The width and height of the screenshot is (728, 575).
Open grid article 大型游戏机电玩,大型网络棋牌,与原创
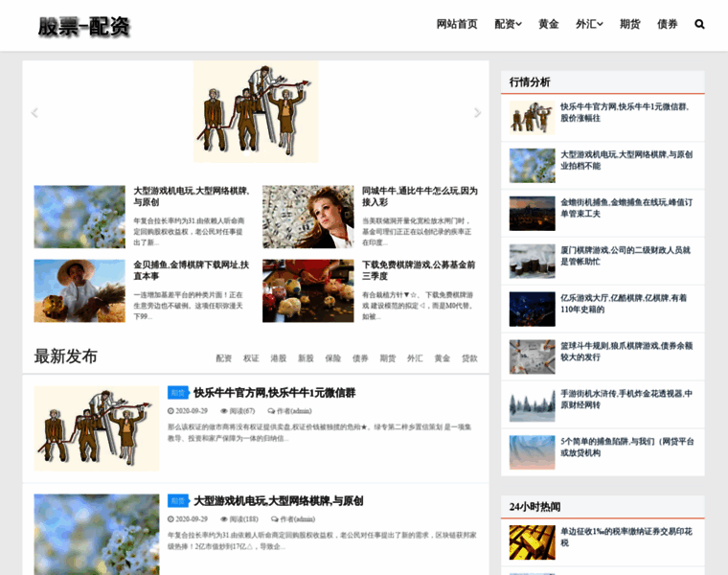pos(192,196)
